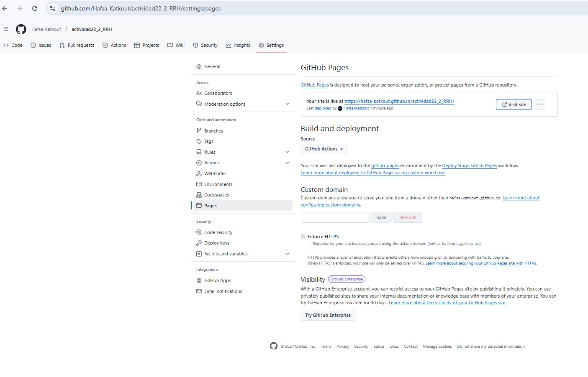This screenshot has height=377, width=588.
Task: Expand the Moderation options section
Action: pyautogui.click(x=288, y=104)
